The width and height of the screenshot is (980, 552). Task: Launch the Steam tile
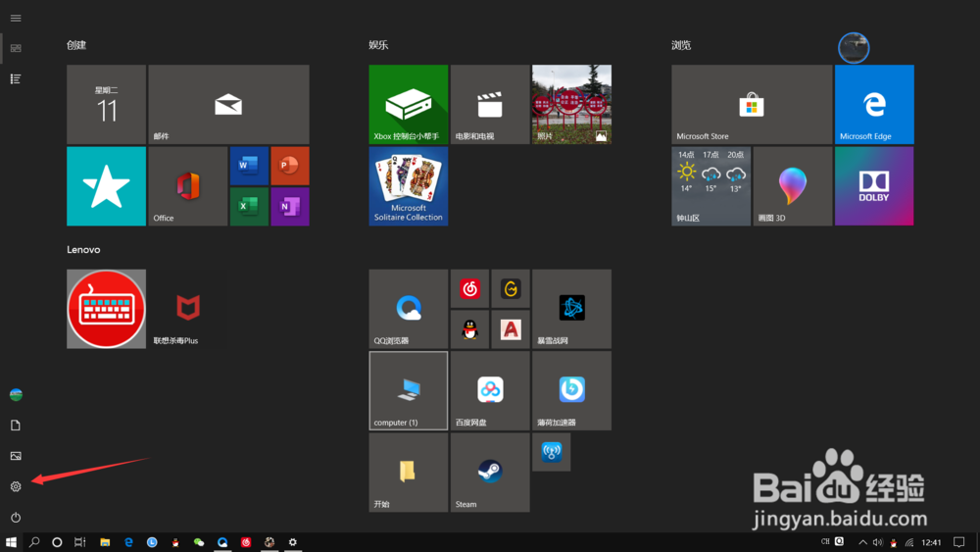tap(490, 473)
